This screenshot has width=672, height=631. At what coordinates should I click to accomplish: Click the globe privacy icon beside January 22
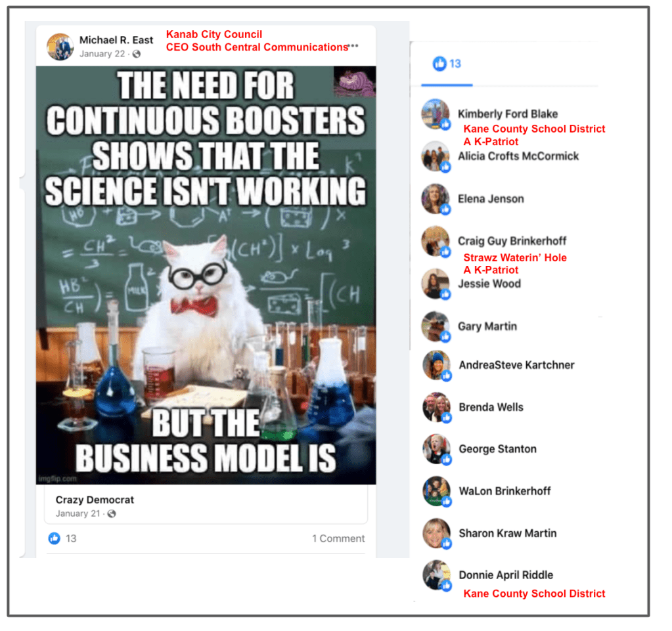point(136,54)
